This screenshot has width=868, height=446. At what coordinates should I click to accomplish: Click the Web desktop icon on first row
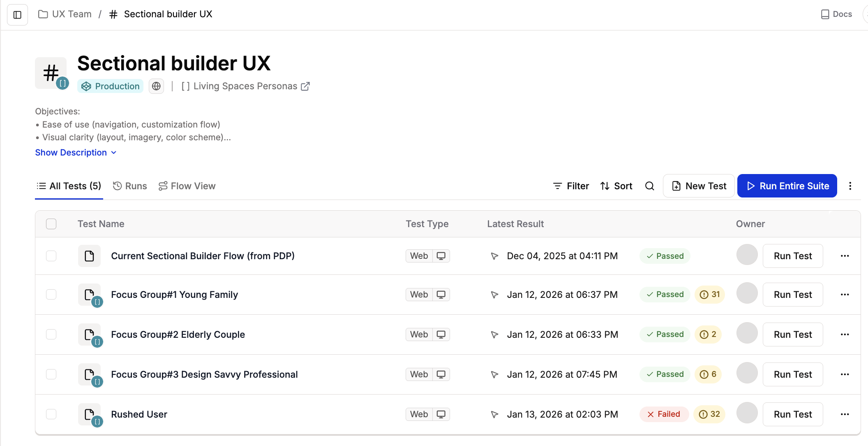point(441,256)
